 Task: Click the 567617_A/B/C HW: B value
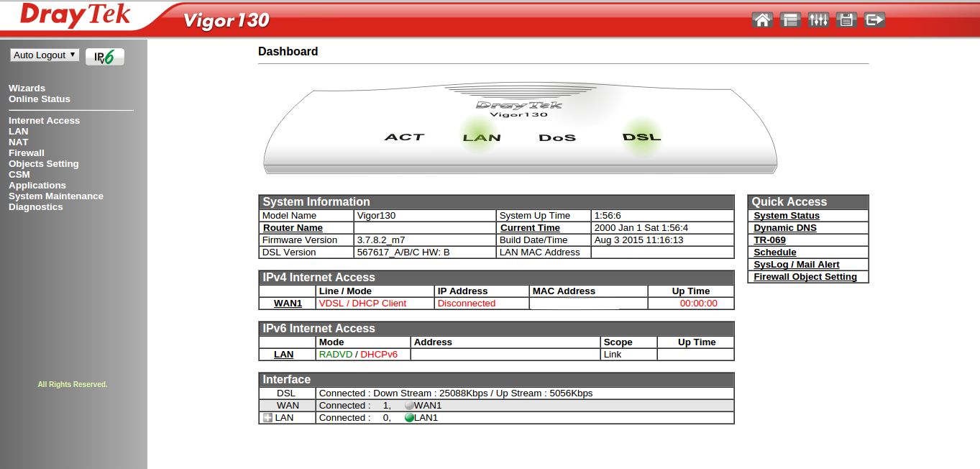(403, 252)
